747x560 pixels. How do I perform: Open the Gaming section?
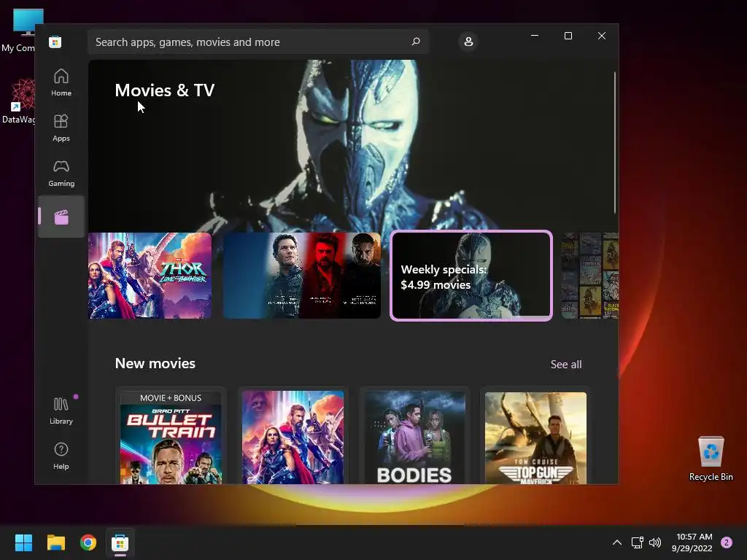pos(61,173)
